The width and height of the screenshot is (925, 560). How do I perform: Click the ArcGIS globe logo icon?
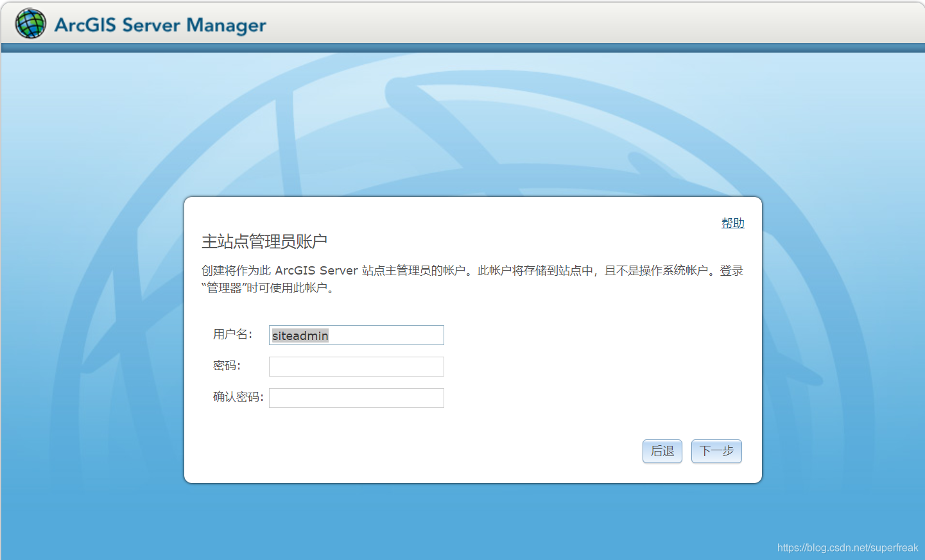[31, 24]
